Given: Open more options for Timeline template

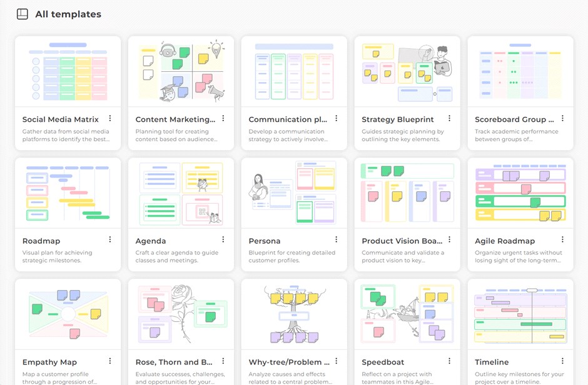Looking at the screenshot, I should [x=562, y=361].
